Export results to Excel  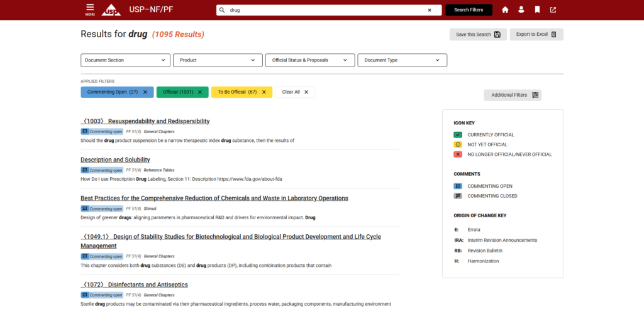tap(536, 35)
